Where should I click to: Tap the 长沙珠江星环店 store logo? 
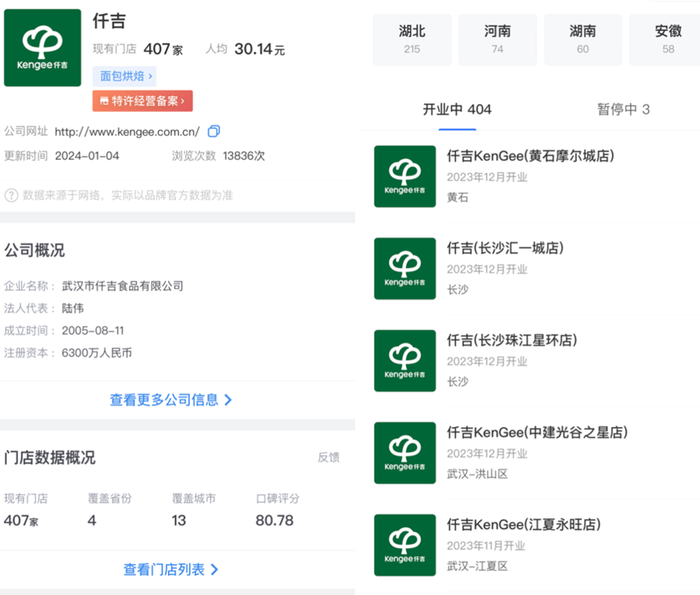click(x=404, y=361)
